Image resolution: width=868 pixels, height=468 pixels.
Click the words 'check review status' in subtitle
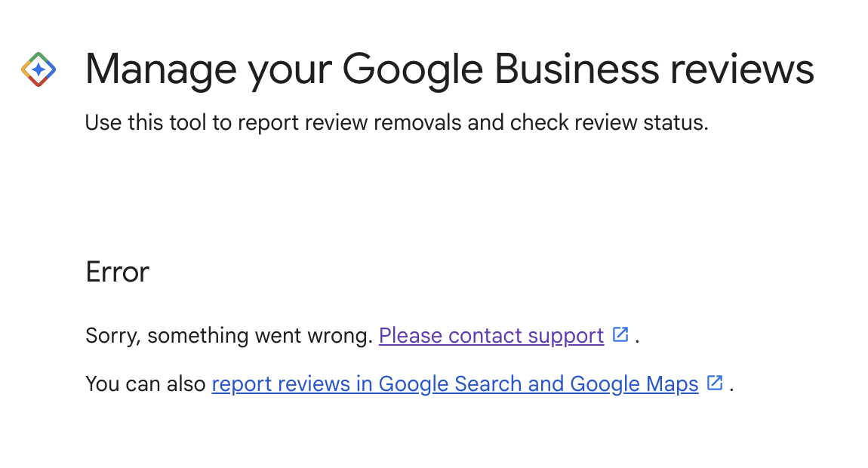pos(608,122)
